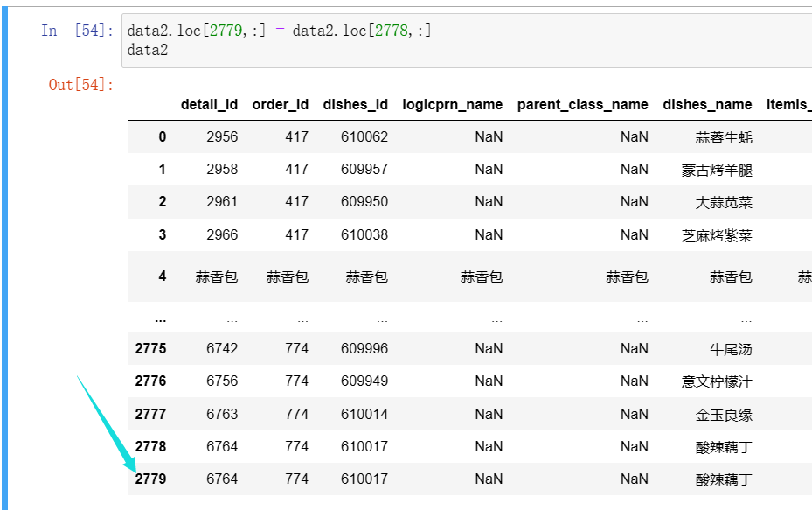
Task: Click parent_class_name NaN in row 2779
Action: click(635, 479)
